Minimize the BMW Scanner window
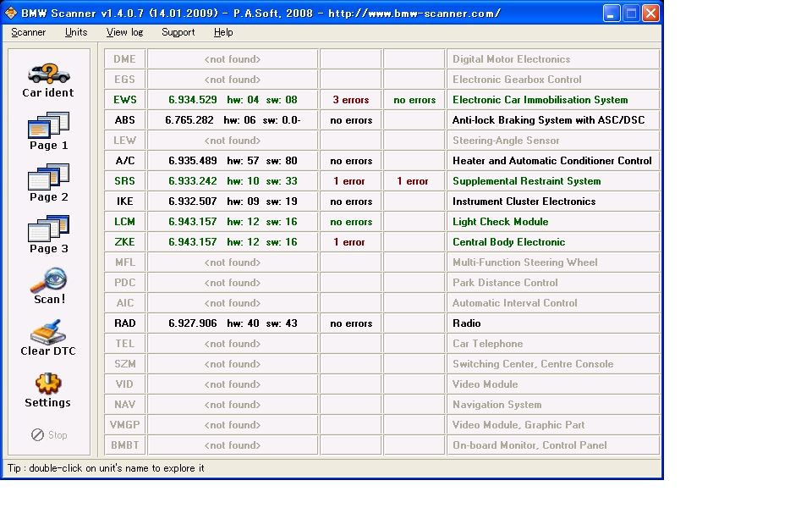The width and height of the screenshot is (812, 508). [x=612, y=13]
